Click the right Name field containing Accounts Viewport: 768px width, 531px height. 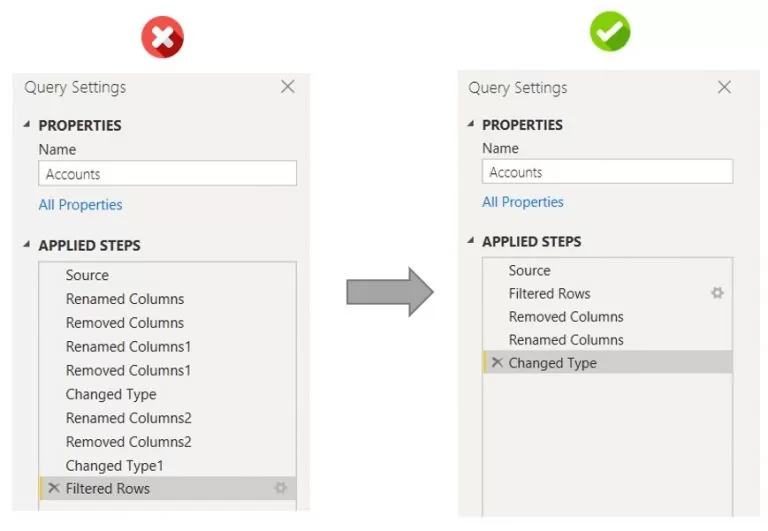[x=607, y=172]
